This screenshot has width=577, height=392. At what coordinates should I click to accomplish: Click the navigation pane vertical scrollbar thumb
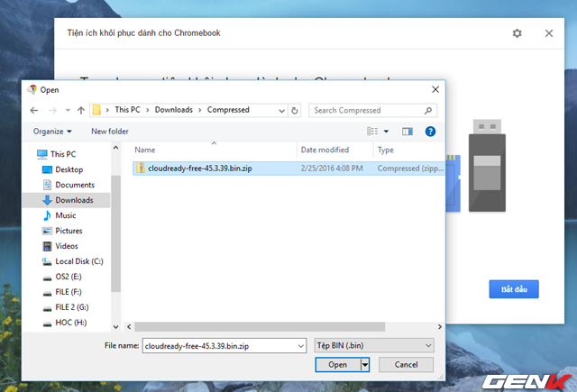(x=115, y=233)
